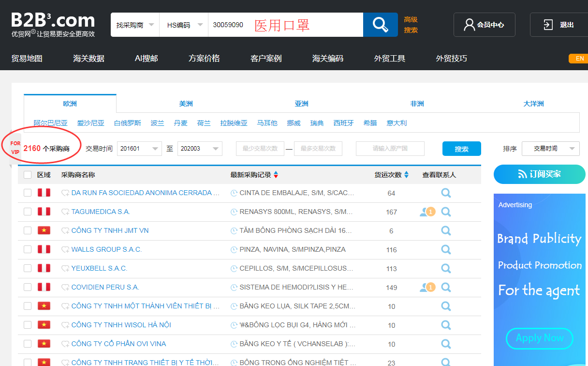
Task: View contacts magnifier for COVIDIEN PERU S.A.
Action: (446, 287)
